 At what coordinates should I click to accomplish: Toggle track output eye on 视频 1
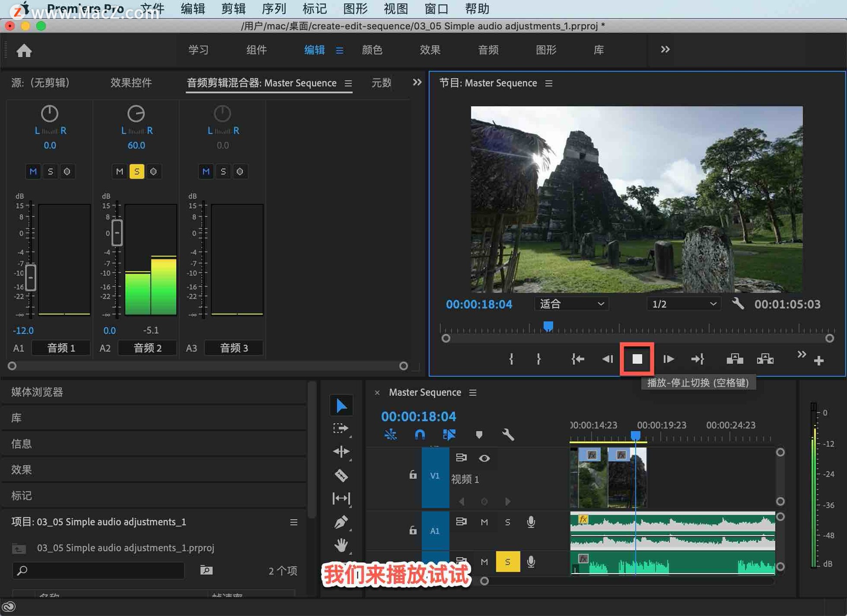[484, 458]
